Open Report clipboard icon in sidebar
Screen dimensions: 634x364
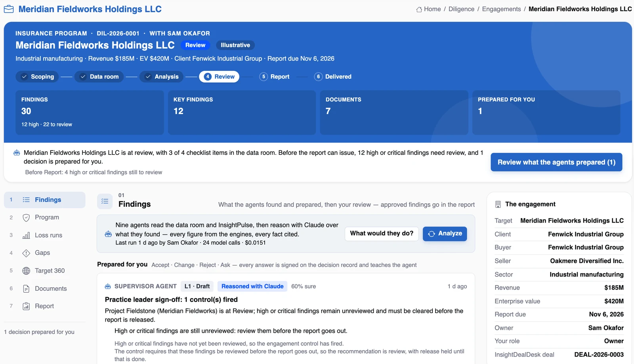pyautogui.click(x=26, y=306)
